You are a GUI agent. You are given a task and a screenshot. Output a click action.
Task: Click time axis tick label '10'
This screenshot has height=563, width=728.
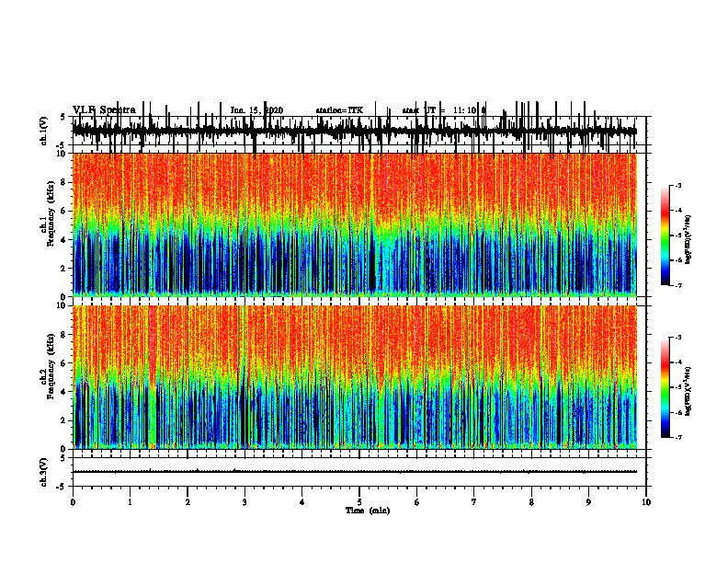pyautogui.click(x=646, y=502)
